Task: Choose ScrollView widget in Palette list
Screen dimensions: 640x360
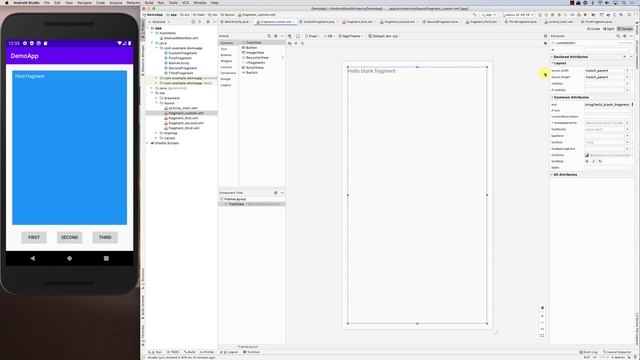Action: tap(255, 67)
